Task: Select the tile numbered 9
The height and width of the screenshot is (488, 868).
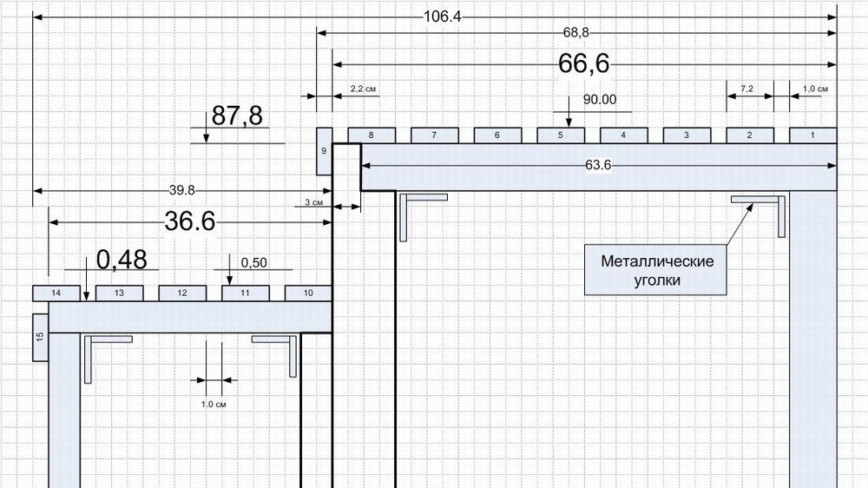Action: click(325, 151)
